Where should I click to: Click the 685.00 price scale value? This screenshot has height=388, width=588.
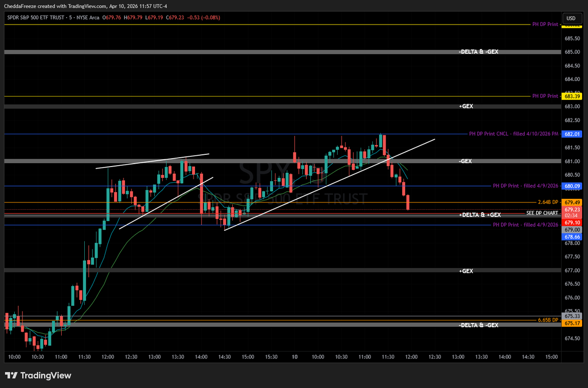click(573, 52)
